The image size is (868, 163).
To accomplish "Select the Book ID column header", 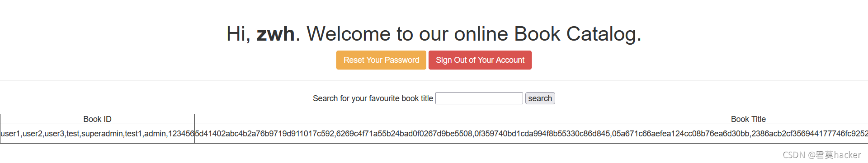I will pyautogui.click(x=97, y=119).
